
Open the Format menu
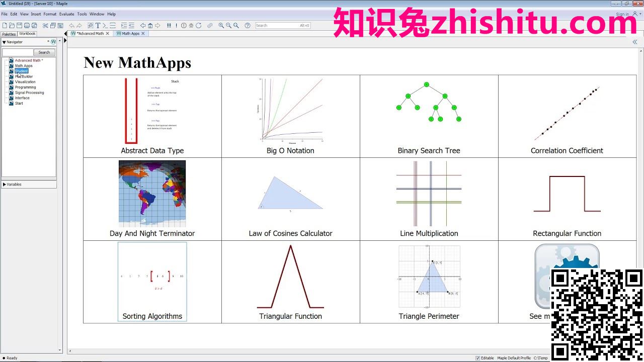coord(50,14)
